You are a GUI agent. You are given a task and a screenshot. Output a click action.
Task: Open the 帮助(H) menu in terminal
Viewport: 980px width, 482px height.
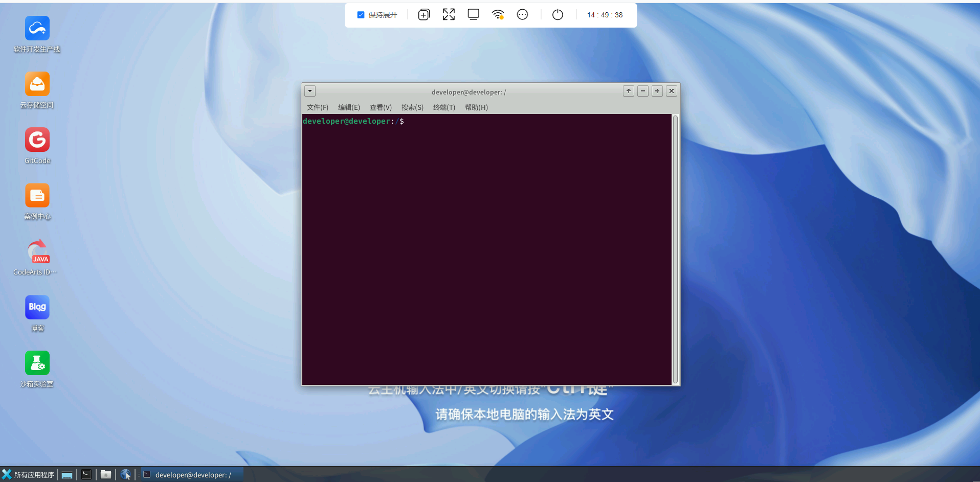point(476,107)
